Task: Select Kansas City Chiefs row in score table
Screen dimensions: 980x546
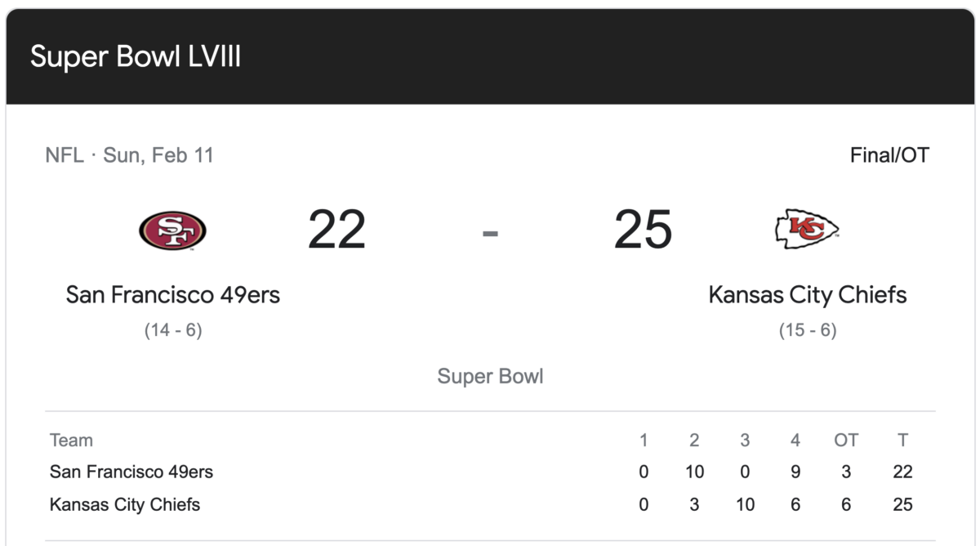Action: point(490,504)
